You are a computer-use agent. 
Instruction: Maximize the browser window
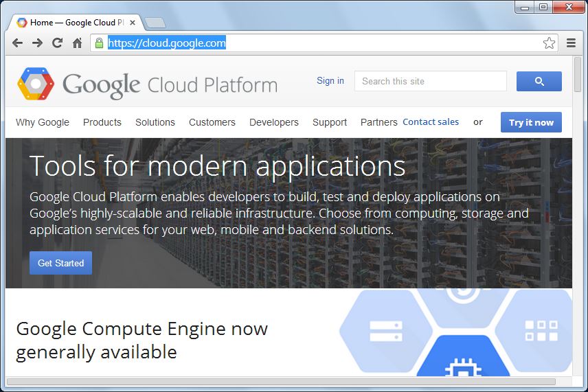point(543,7)
